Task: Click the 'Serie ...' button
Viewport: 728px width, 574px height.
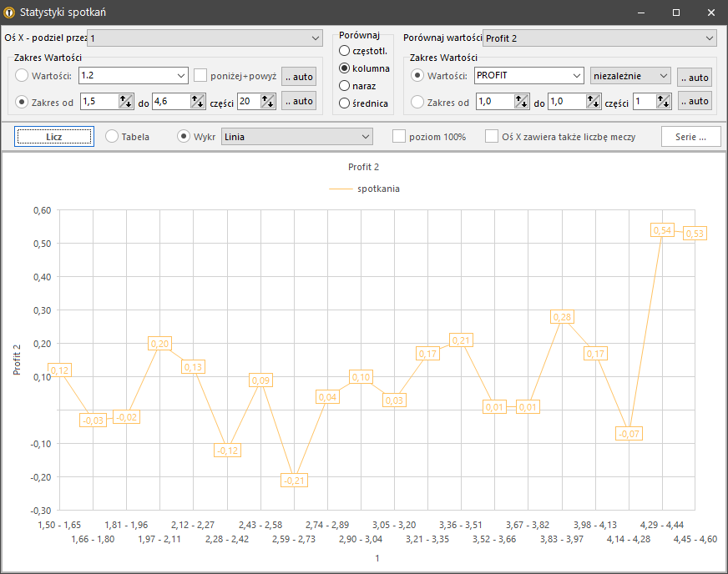Action: tap(690, 136)
